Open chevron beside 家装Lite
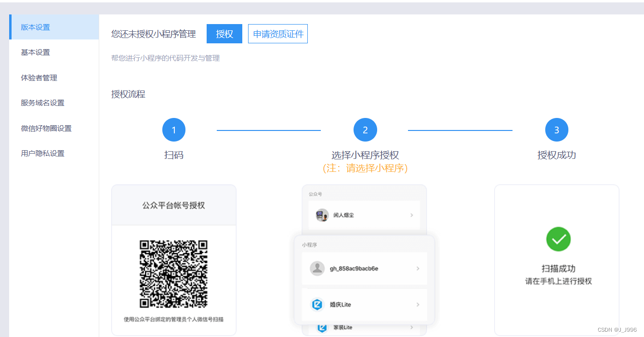The width and height of the screenshot is (644, 337). coord(411,327)
